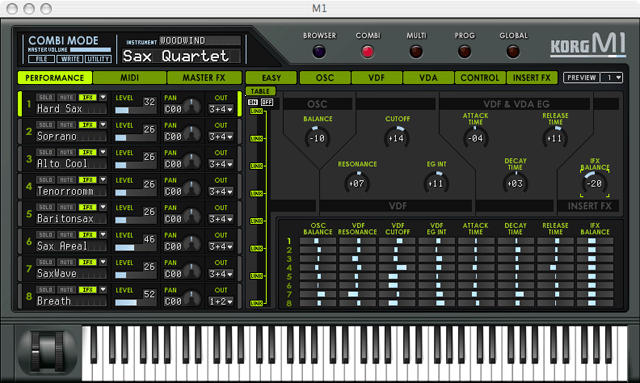Image resolution: width=640 pixels, height=383 pixels.
Task: Switch to the MASTER FX tab
Action: point(204,78)
